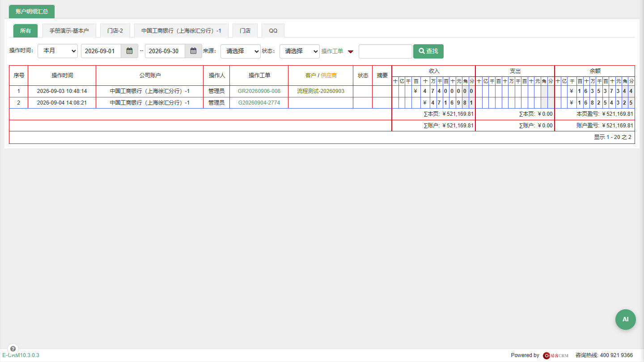The width and height of the screenshot is (644, 362).
Task: Click the 客户 column header link
Action: tap(310, 76)
